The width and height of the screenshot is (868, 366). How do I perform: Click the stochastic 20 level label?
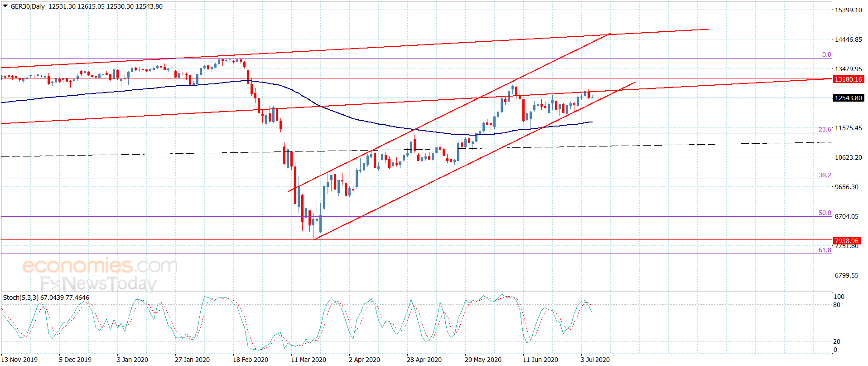[x=837, y=342]
